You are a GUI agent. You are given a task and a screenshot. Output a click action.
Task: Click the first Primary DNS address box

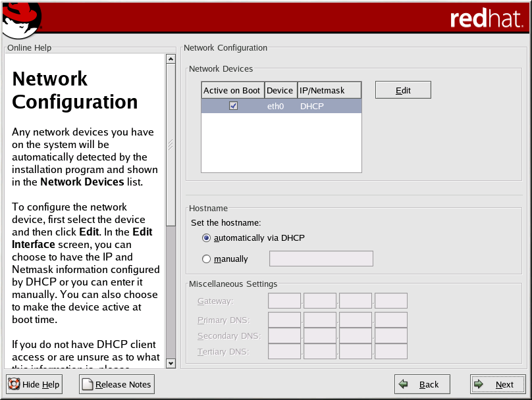click(284, 320)
